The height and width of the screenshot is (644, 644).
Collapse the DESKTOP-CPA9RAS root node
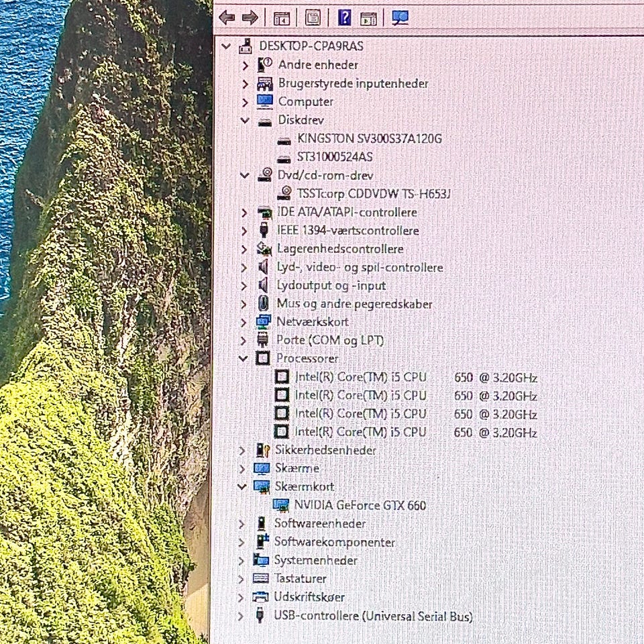(x=226, y=46)
